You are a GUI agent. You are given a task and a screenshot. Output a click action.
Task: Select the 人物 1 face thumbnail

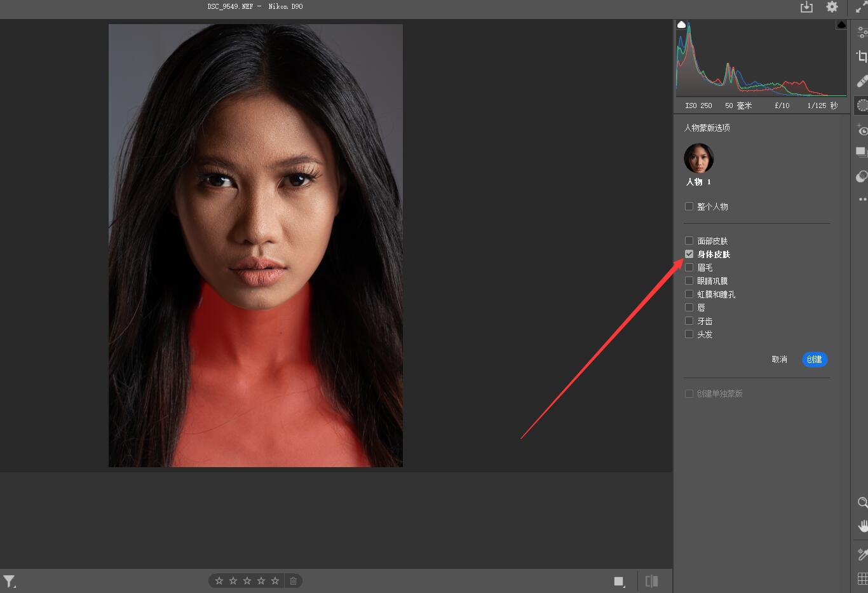coord(698,158)
